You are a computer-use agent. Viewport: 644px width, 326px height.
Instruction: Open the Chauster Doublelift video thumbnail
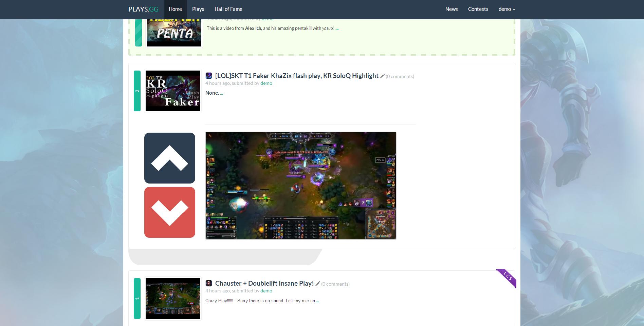click(x=173, y=299)
